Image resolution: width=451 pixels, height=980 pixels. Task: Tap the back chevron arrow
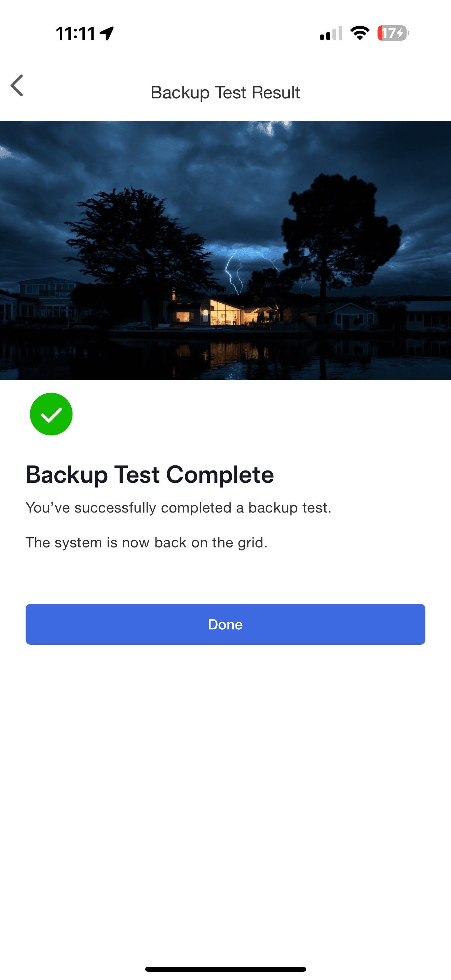(x=17, y=86)
